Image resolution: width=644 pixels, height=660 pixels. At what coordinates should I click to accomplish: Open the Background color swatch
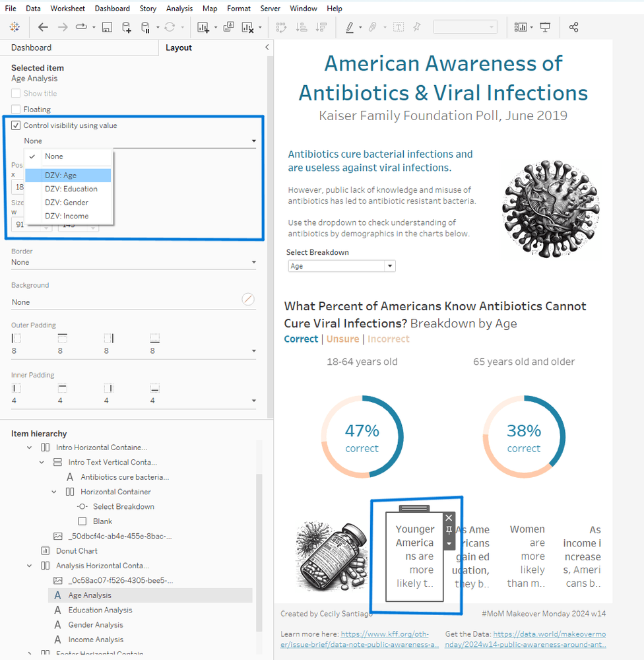(x=248, y=299)
